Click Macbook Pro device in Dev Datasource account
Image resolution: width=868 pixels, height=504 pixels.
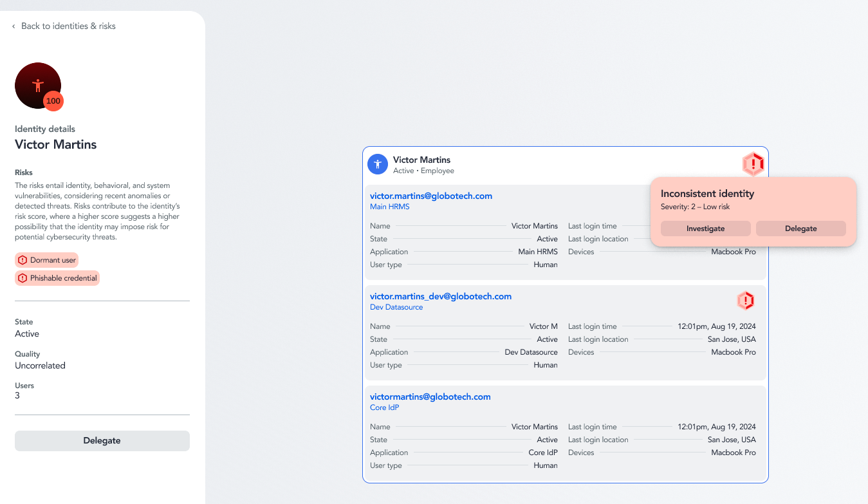(x=734, y=352)
